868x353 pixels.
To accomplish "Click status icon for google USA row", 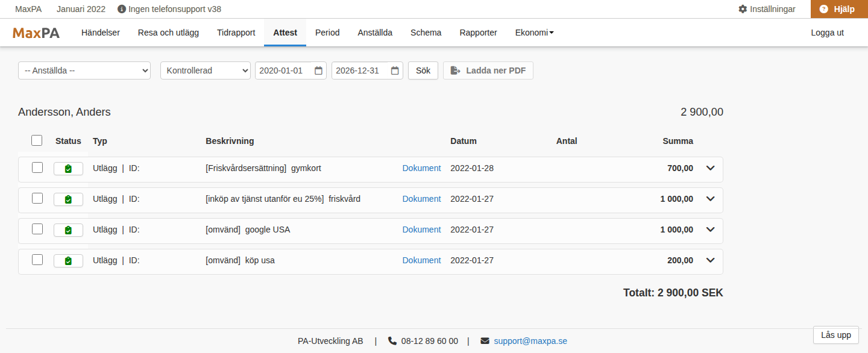I will (x=68, y=230).
